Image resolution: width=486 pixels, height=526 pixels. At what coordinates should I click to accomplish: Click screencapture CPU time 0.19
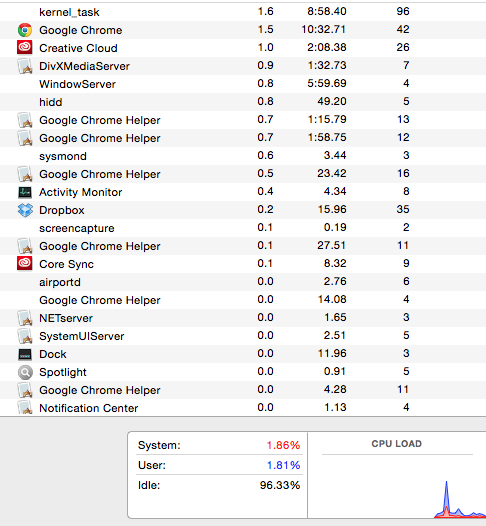coord(335,227)
